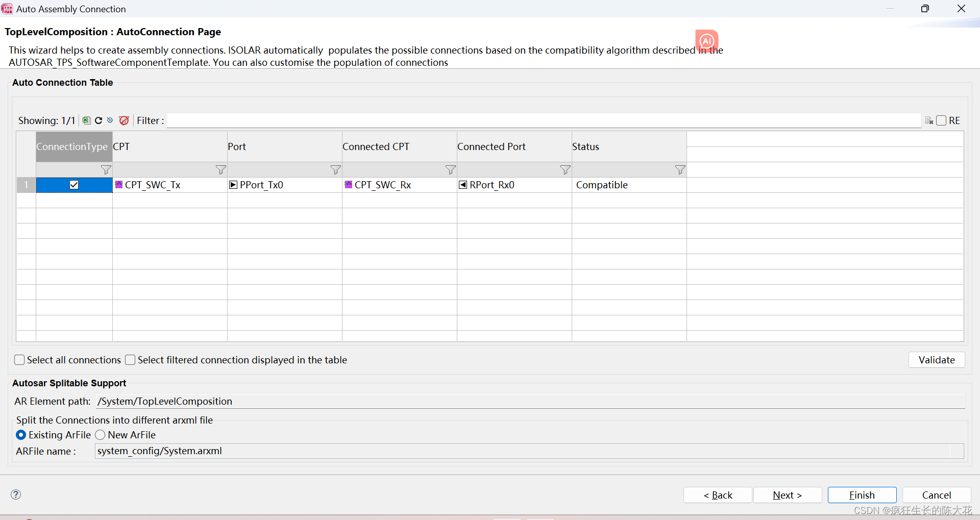980x520 pixels.
Task: Enable the RE regular expression checkbox
Action: (942, 120)
